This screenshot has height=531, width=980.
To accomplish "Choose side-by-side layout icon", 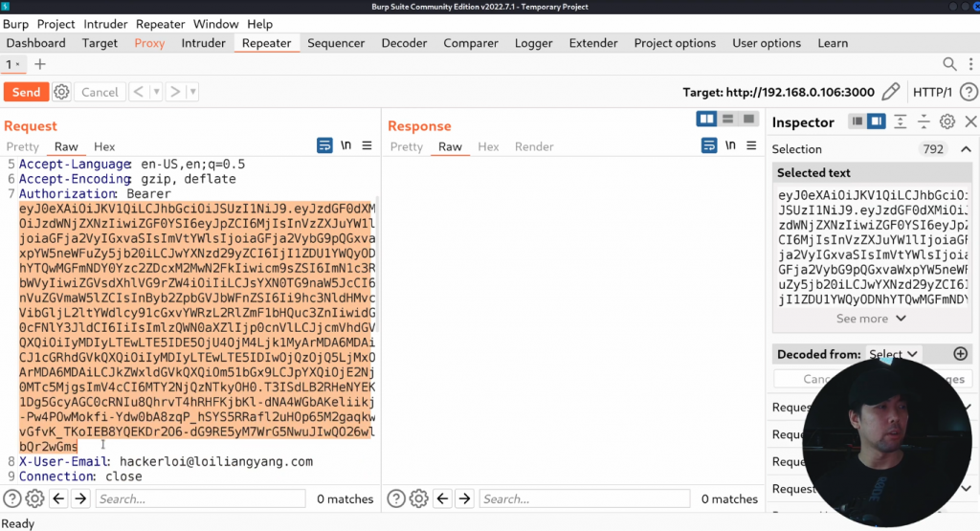I will (x=707, y=119).
